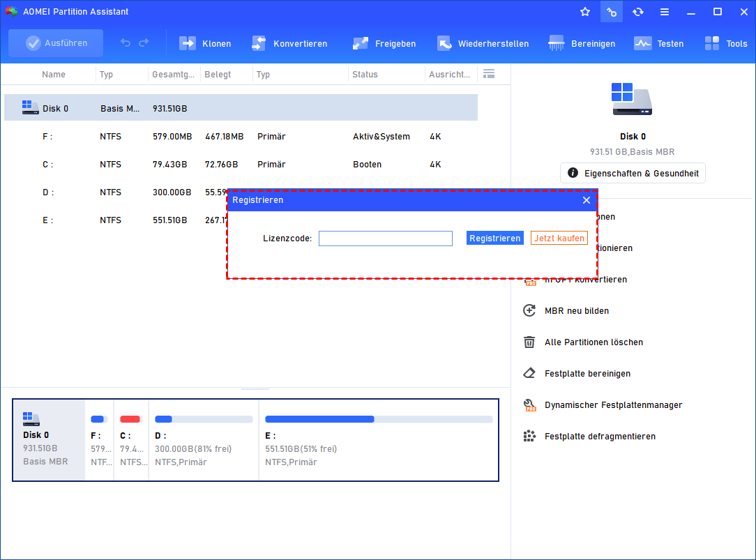
Task: Click the Dynamischer Festplattenmanager PRO icon
Action: click(529, 404)
